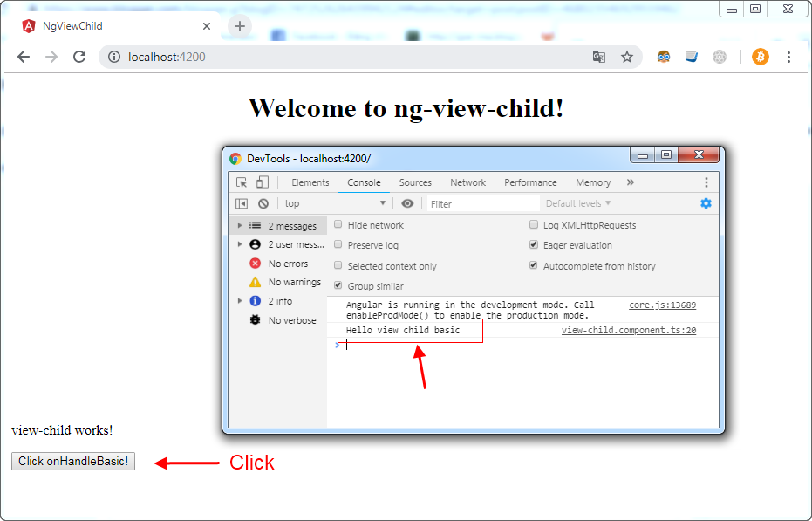This screenshot has height=521, width=812.
Task: Open the create live expression eye icon
Action: (409, 203)
